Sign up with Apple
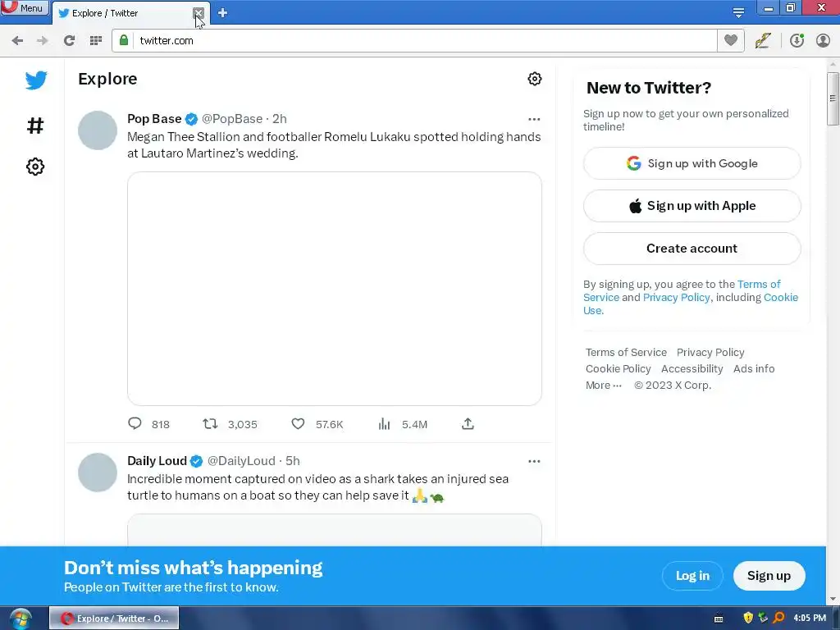 [692, 206]
